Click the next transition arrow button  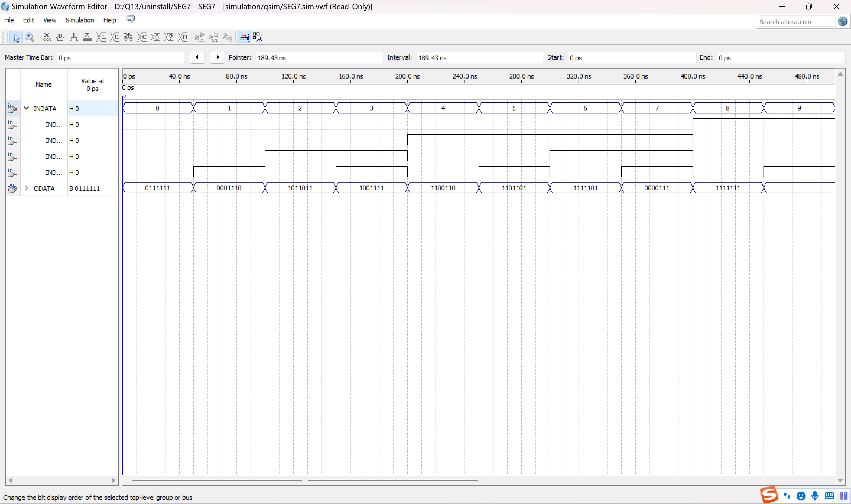click(217, 57)
